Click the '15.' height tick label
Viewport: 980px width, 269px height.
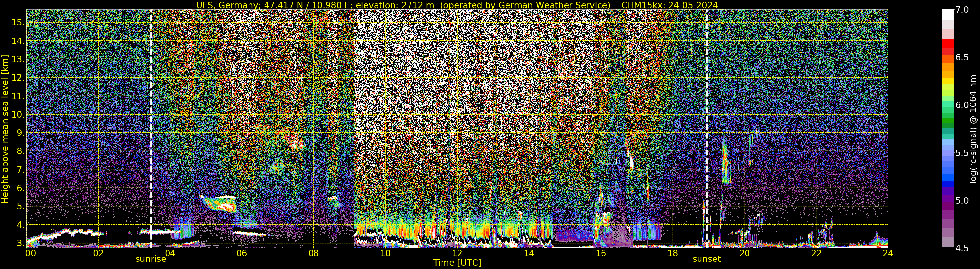18,23
